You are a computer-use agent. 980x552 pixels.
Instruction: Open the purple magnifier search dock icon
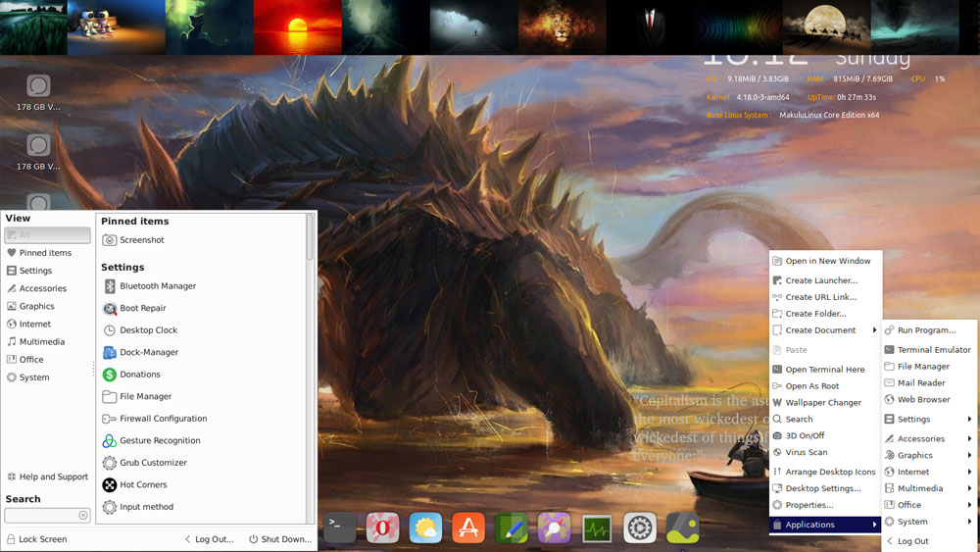[554, 527]
